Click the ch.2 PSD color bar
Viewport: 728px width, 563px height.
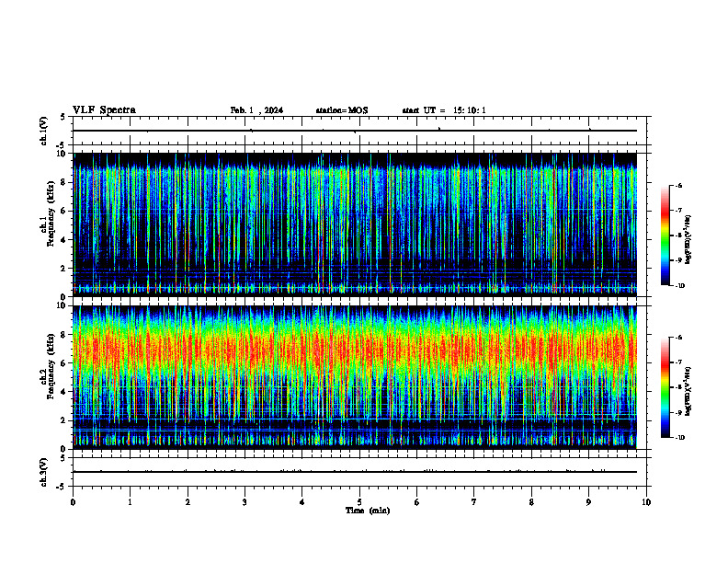click(x=665, y=387)
